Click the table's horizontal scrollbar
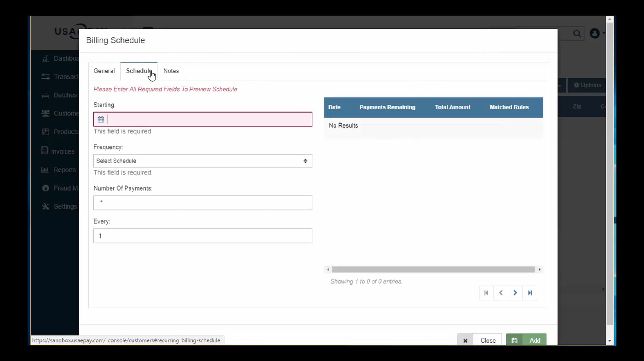 point(433,269)
